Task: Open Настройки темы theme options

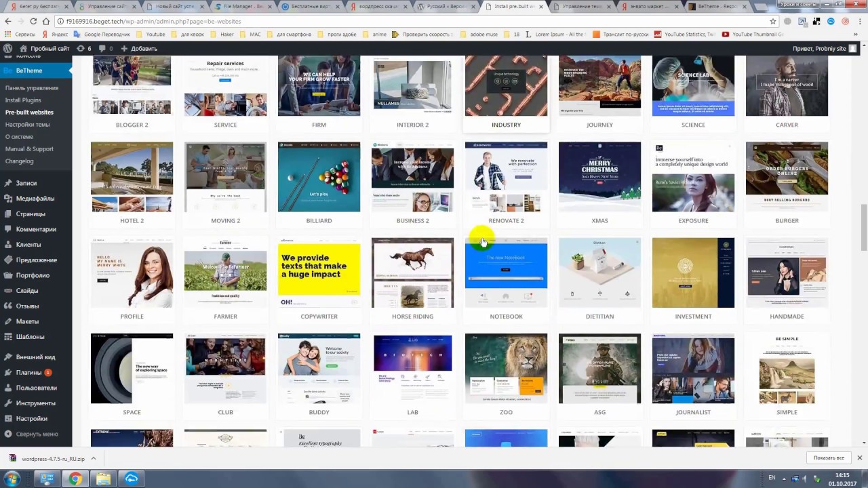Action: pyautogui.click(x=28, y=125)
